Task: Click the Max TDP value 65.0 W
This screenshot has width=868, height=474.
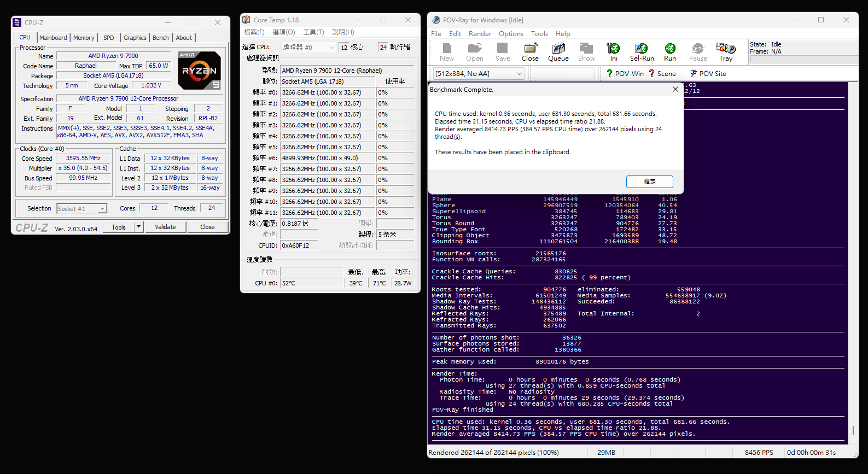Action: (x=159, y=66)
